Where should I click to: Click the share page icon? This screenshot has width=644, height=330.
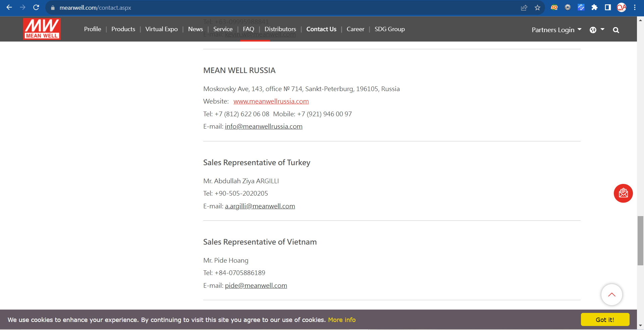(524, 8)
